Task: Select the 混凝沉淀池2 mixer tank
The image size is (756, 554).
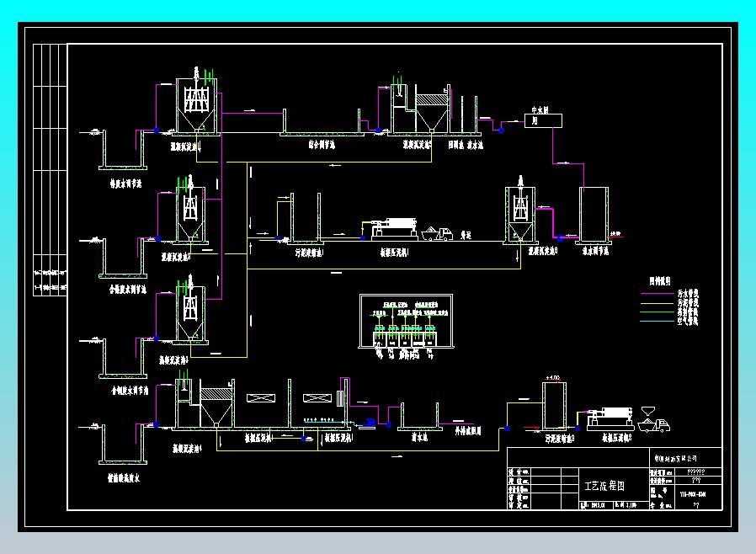Action: (191, 210)
